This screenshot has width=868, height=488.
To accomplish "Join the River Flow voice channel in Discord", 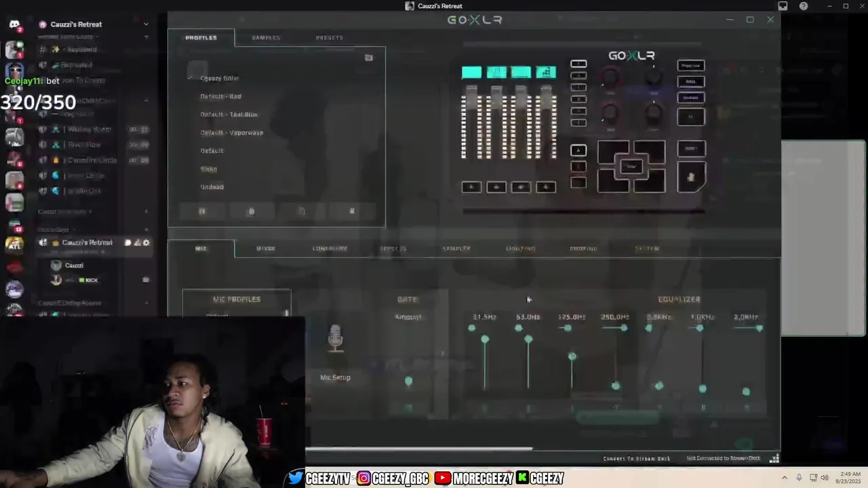I will [85, 144].
